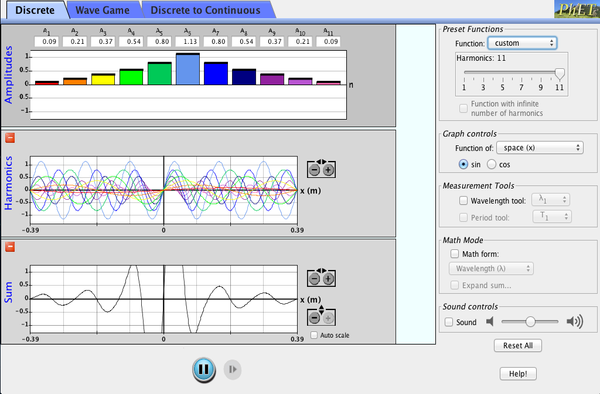600x394 pixels.
Task: Zoom out horizontally on Sum graph
Action: [x=315, y=279]
